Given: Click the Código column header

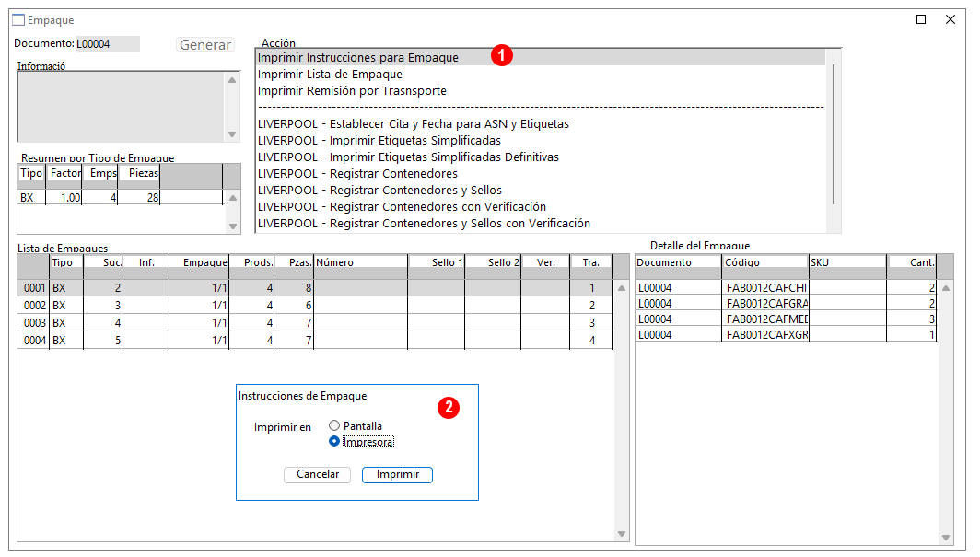Looking at the screenshot, I should click(765, 262).
